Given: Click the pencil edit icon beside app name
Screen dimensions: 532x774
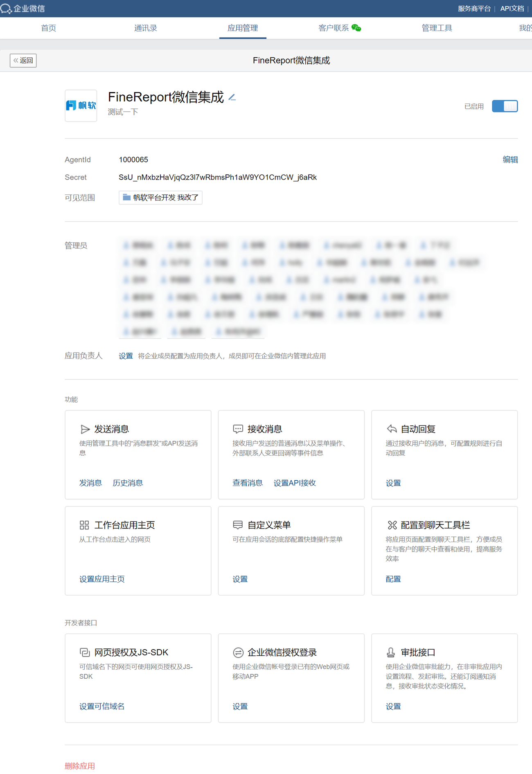Looking at the screenshot, I should [x=232, y=97].
